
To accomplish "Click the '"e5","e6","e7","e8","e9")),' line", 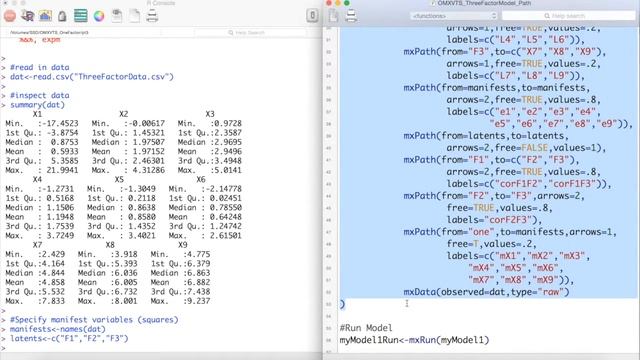I will coord(561,124).
